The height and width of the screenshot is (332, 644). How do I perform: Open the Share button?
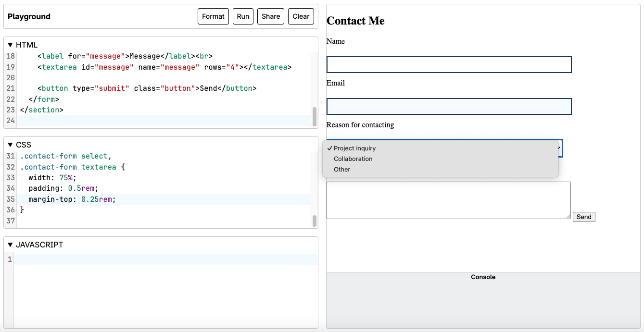[x=271, y=16]
